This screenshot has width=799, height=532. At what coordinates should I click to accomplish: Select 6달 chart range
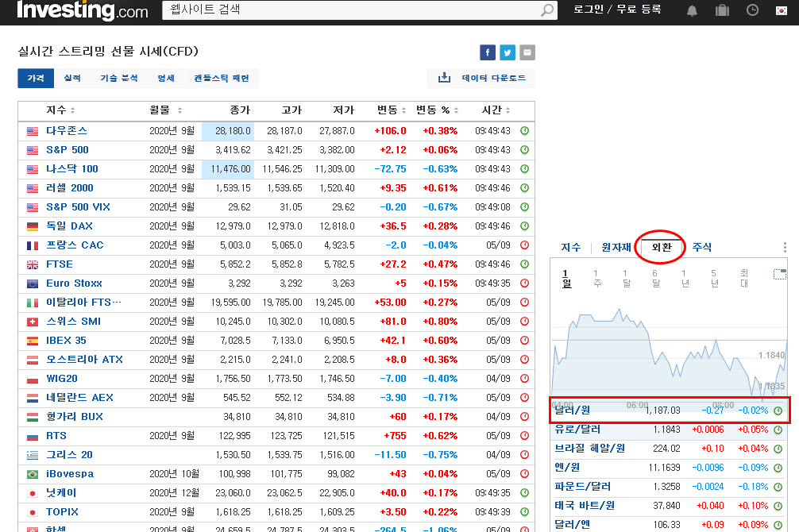(656, 279)
